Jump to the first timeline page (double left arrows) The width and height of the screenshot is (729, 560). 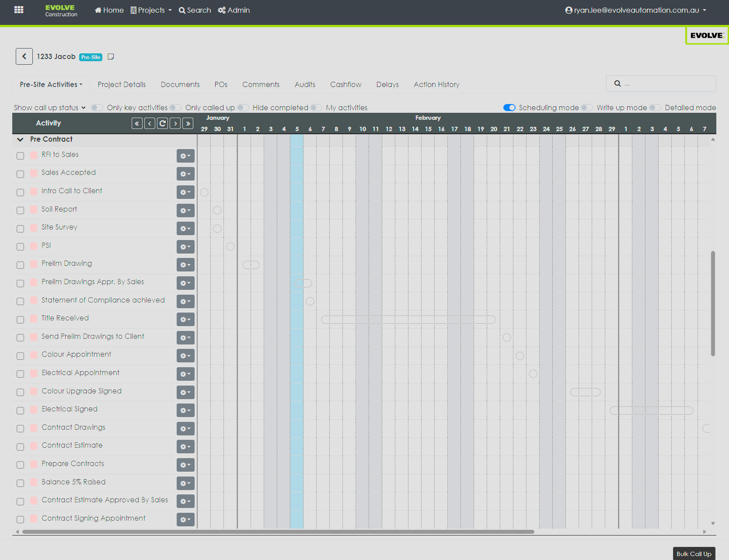(137, 123)
